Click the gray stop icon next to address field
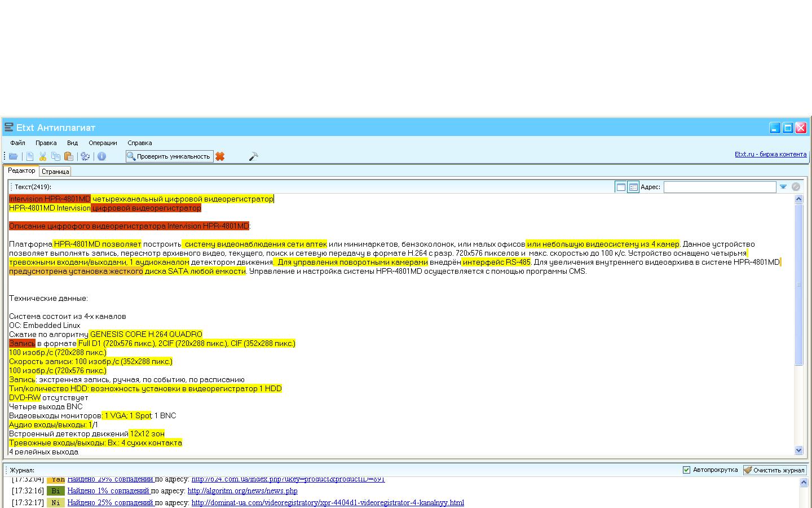The image size is (812, 508). 796,187
